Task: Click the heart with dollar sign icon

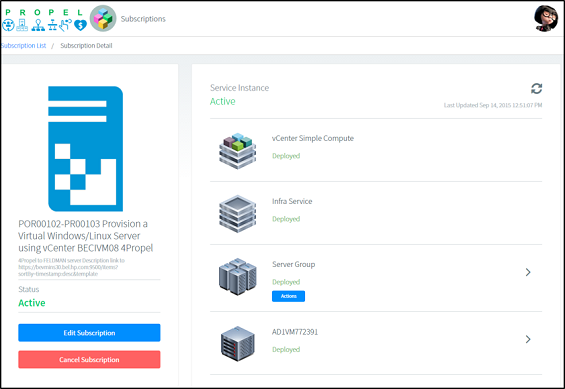Action: 80,25
